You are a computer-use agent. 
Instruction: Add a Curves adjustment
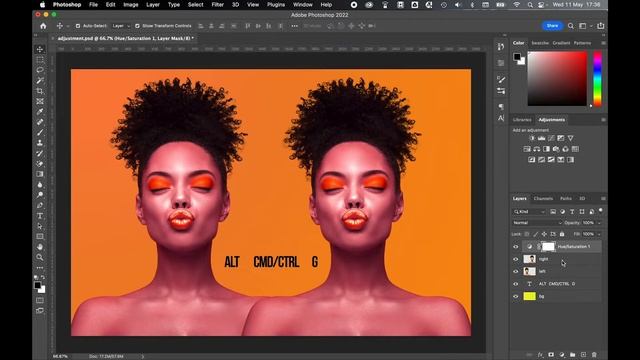coord(551,138)
